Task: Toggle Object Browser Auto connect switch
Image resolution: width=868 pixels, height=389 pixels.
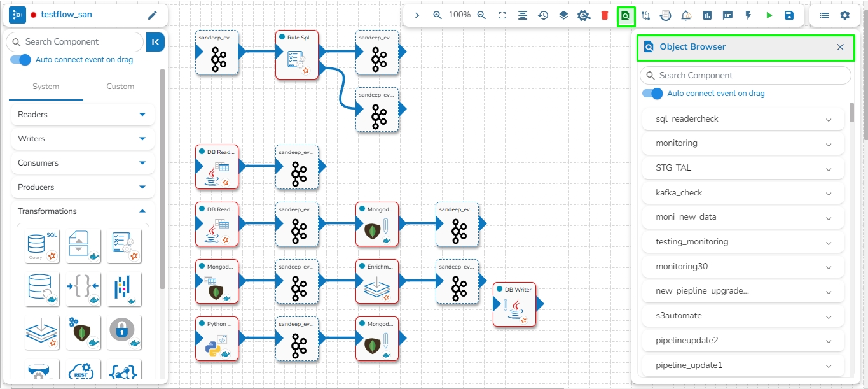Action: click(652, 94)
